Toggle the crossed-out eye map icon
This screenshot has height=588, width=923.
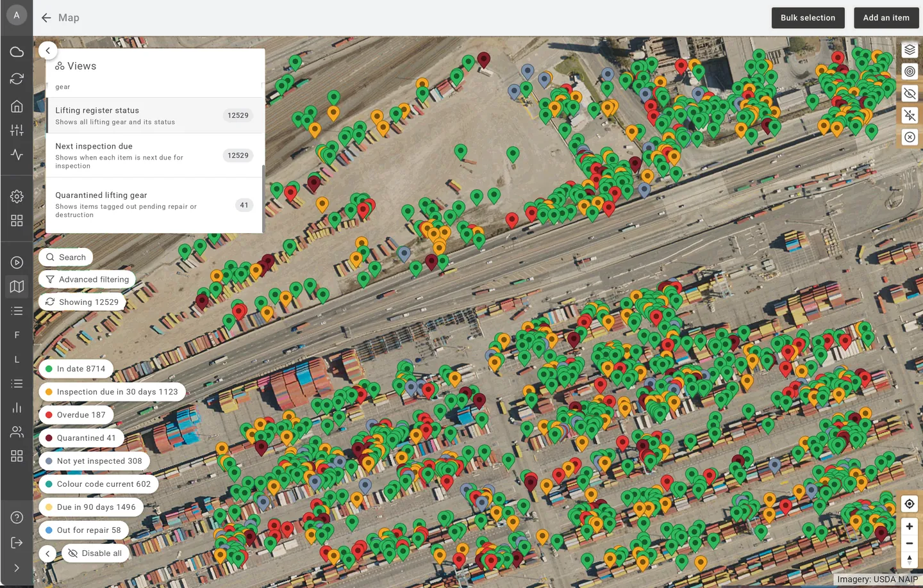pyautogui.click(x=910, y=94)
